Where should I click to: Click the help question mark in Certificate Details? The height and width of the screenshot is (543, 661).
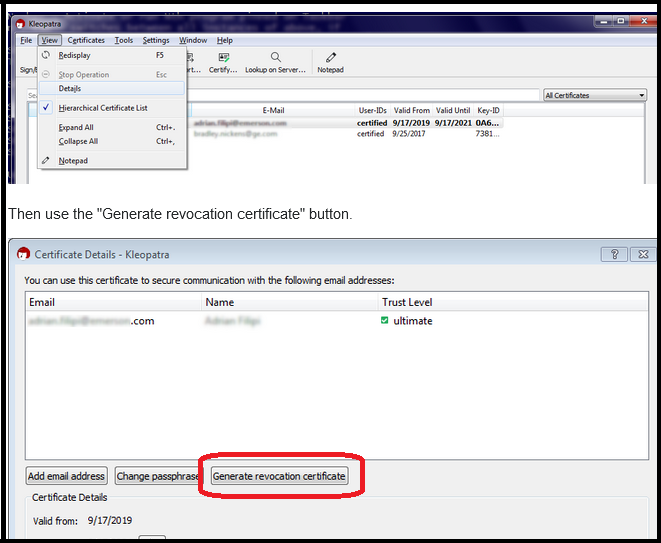click(614, 254)
